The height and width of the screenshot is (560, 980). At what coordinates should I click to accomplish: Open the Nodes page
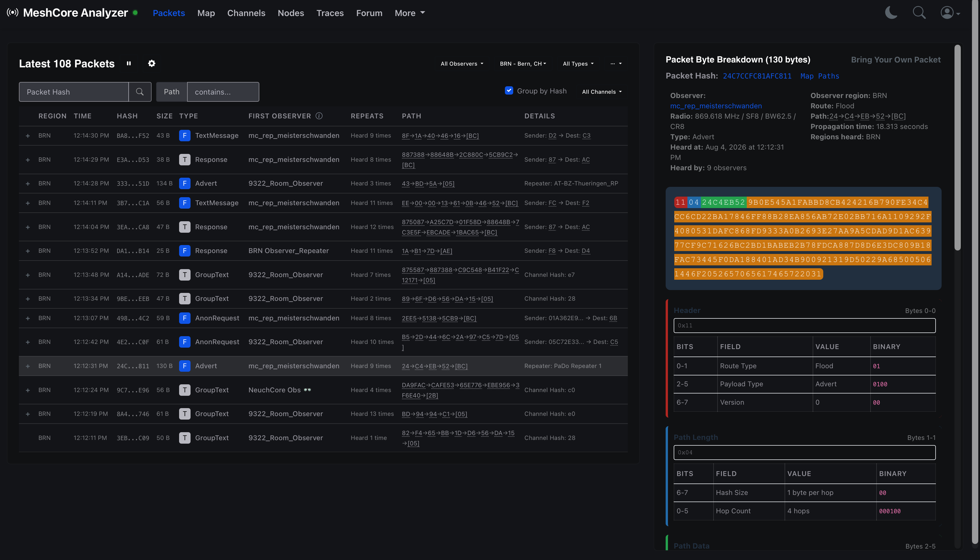(x=291, y=13)
